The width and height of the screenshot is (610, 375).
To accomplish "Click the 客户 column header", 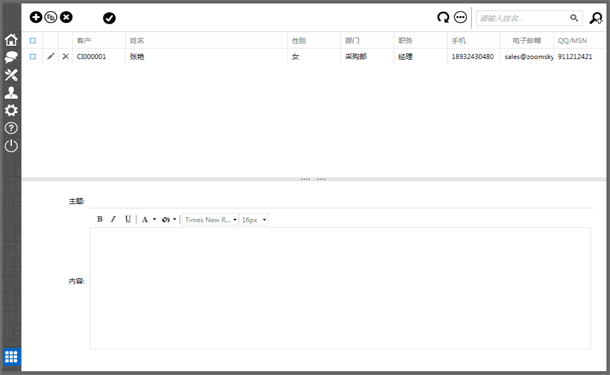I will tap(84, 40).
